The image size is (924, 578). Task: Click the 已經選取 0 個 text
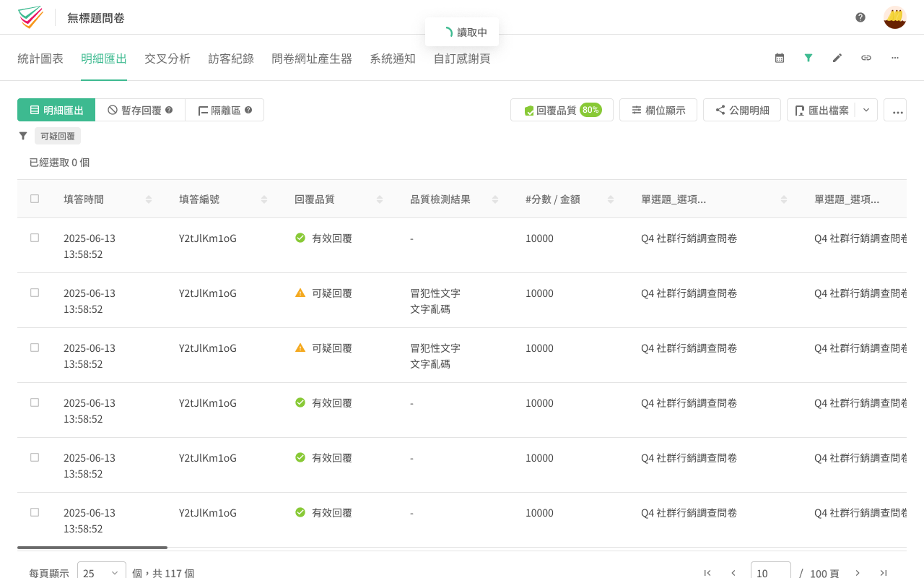click(59, 163)
